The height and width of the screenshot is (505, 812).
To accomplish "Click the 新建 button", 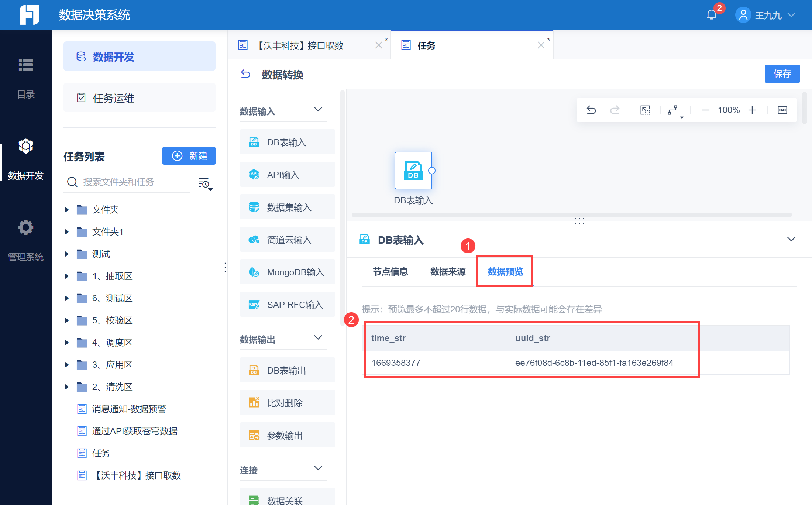I will pyautogui.click(x=189, y=156).
